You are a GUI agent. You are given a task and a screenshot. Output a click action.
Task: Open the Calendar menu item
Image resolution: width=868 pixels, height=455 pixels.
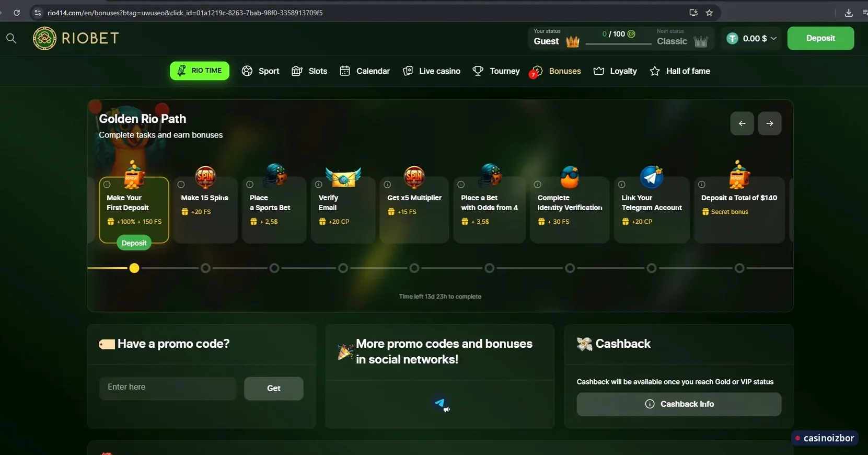click(365, 71)
